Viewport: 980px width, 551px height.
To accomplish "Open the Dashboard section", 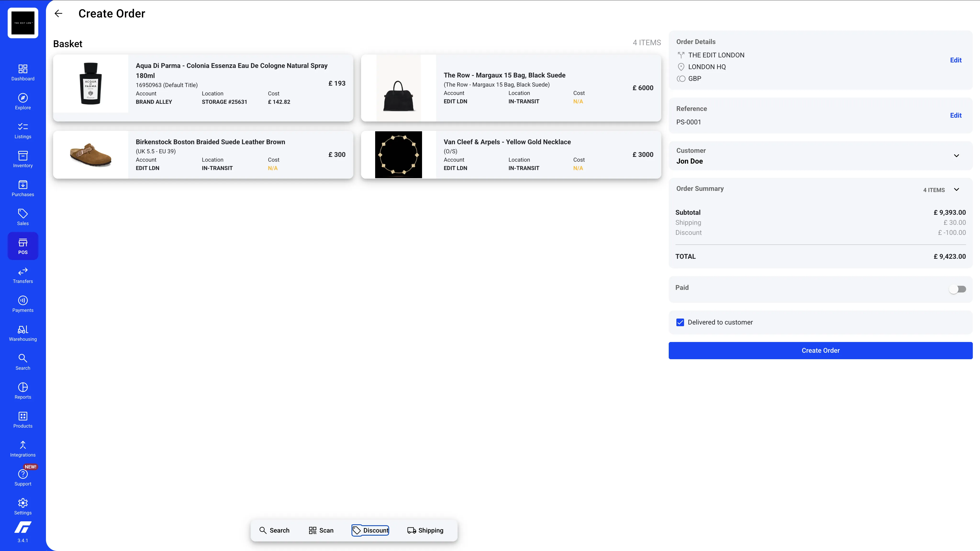I will (x=22, y=72).
